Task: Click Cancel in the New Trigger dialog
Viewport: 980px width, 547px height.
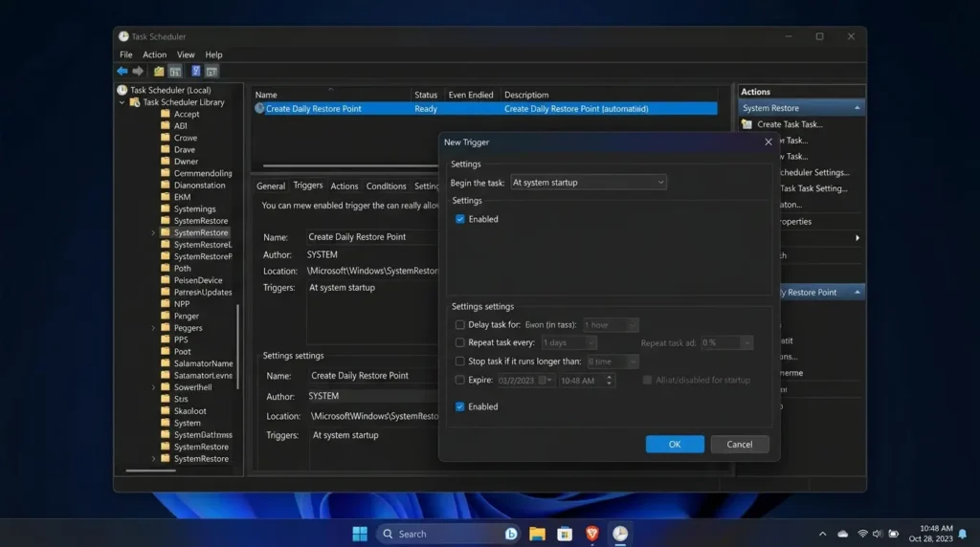Action: click(x=740, y=444)
